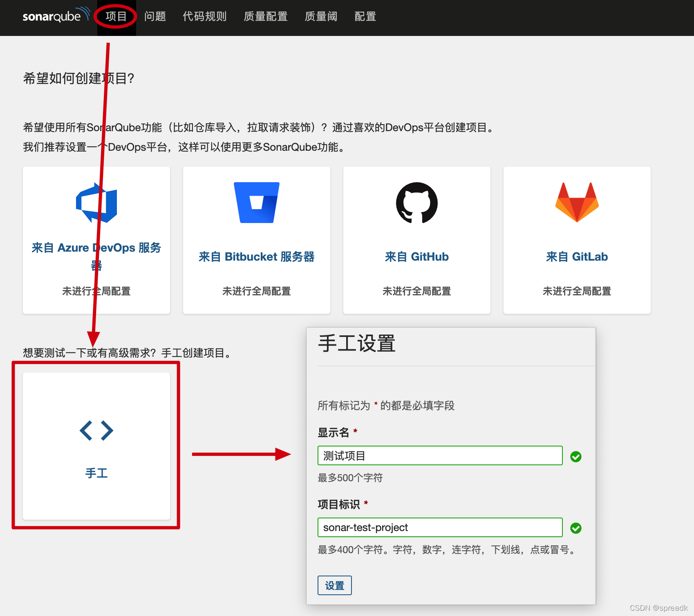Click the Bitbucket logo icon
Screen dimensions: 694x616
[x=257, y=203]
